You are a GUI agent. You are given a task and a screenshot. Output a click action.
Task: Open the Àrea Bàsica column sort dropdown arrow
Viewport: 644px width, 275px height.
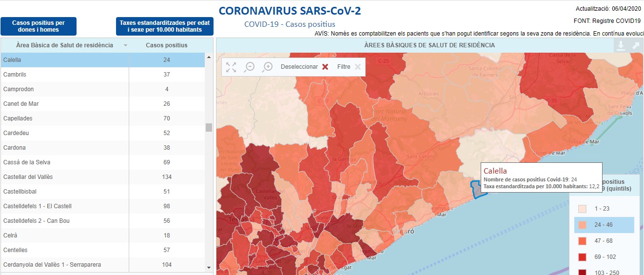pos(125,45)
